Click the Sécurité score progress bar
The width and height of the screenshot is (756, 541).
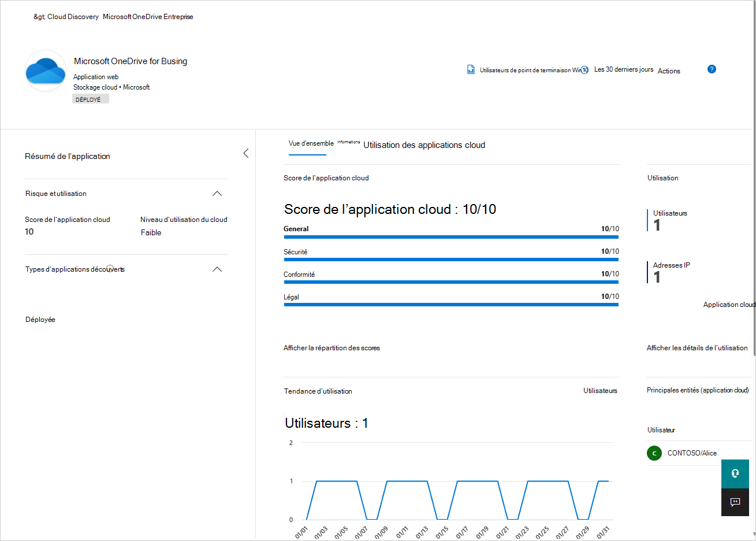[x=451, y=260]
